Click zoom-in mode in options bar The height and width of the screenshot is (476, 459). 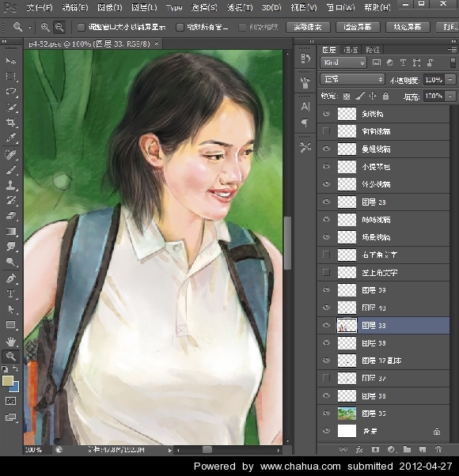[45, 28]
